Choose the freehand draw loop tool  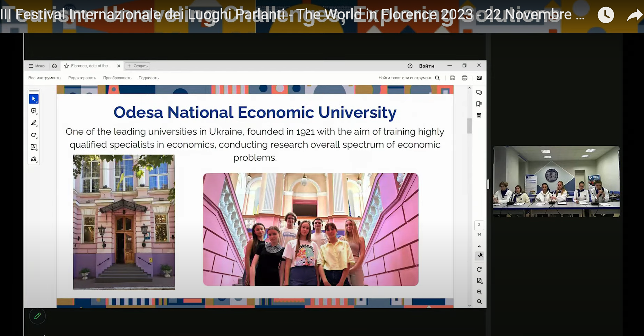point(34,135)
